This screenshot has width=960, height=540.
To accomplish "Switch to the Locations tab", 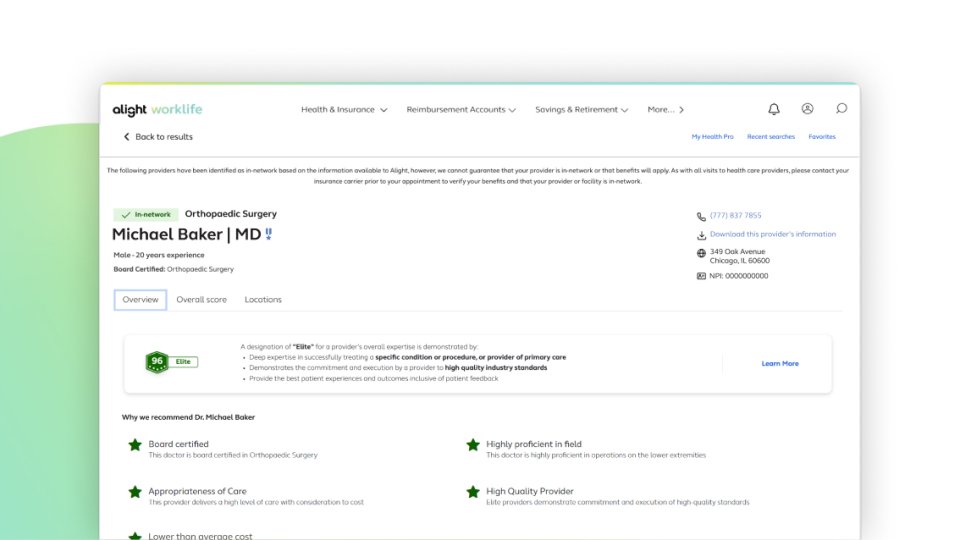I will point(263,299).
